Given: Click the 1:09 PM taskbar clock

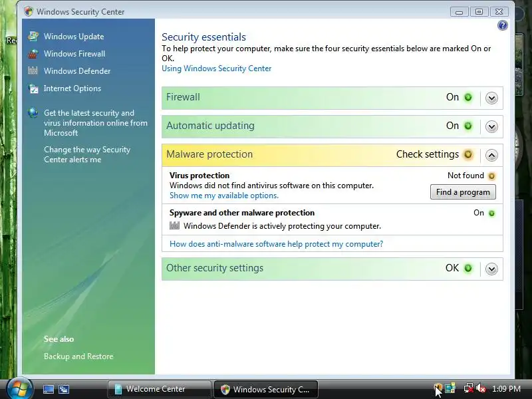Looking at the screenshot, I should point(506,389).
